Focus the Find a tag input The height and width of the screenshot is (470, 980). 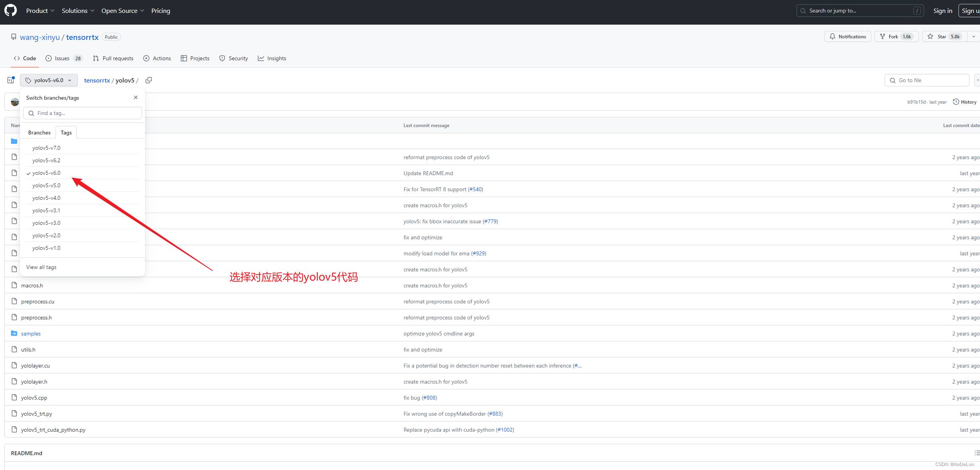pos(83,113)
